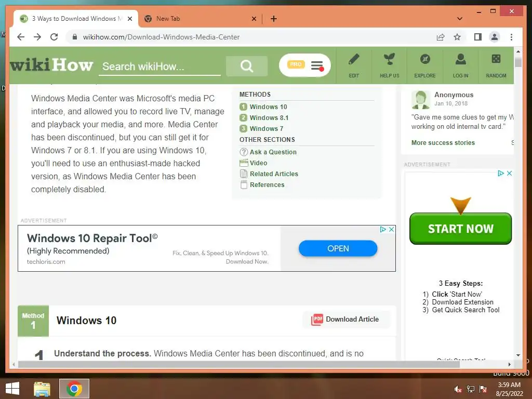Click the horizontal scrollbar thumb
Viewport: 532px width, 399px height.
pyautogui.click(x=239, y=364)
